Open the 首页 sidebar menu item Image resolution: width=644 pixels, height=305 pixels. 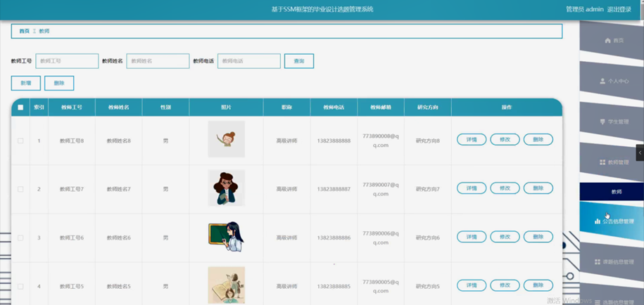point(612,41)
